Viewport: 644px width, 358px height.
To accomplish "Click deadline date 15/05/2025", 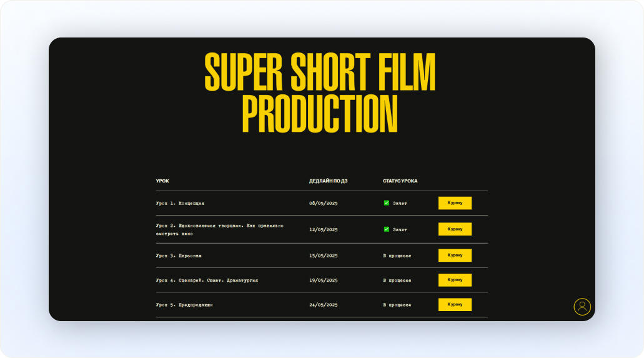I will [323, 256].
